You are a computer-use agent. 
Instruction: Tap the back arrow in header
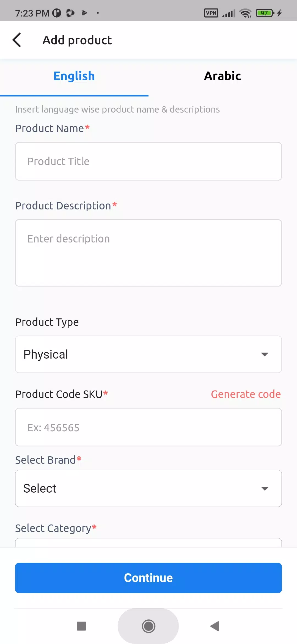(x=17, y=40)
